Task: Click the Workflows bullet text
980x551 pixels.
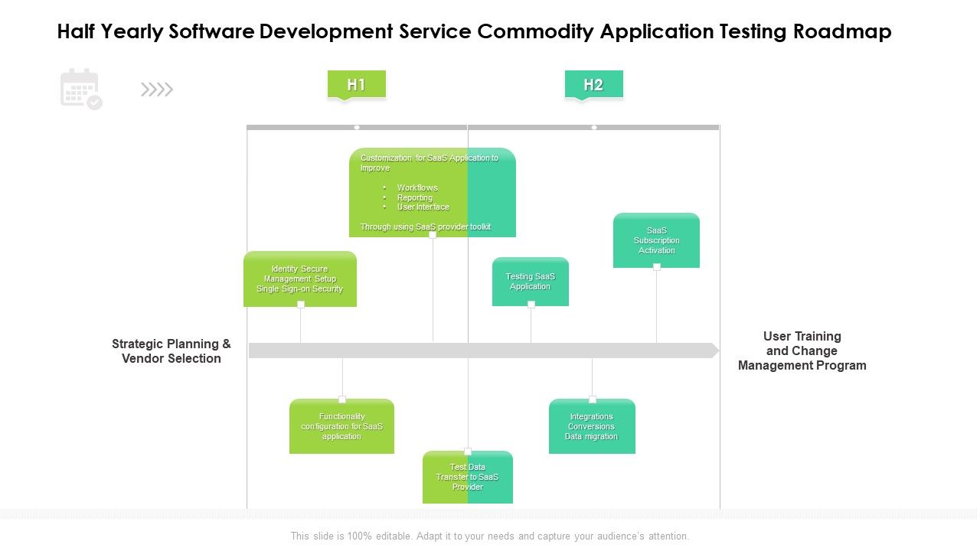Action: [417, 187]
